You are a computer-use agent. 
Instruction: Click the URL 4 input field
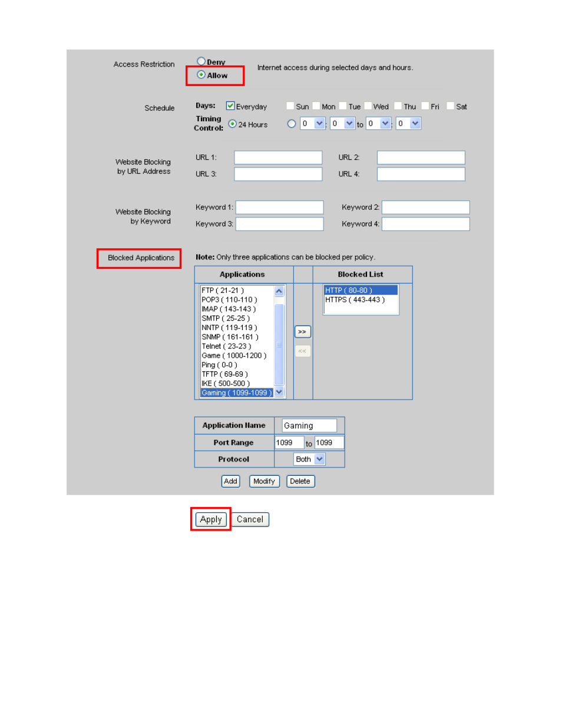tap(421, 174)
